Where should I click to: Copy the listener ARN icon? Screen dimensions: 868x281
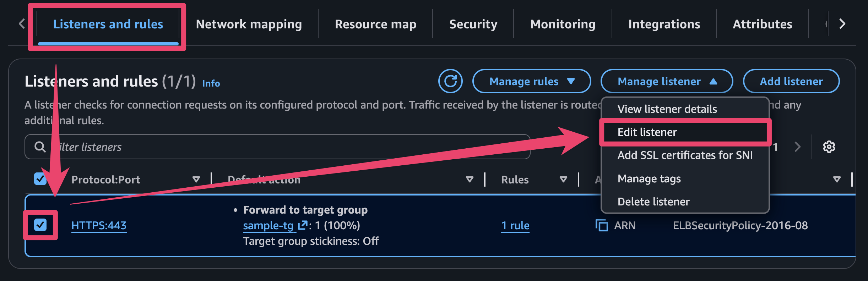pyautogui.click(x=602, y=225)
